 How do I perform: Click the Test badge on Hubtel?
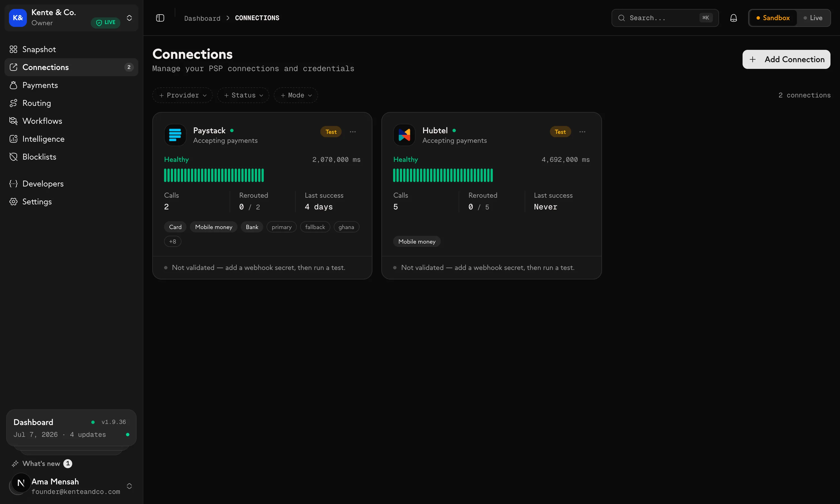pos(560,132)
